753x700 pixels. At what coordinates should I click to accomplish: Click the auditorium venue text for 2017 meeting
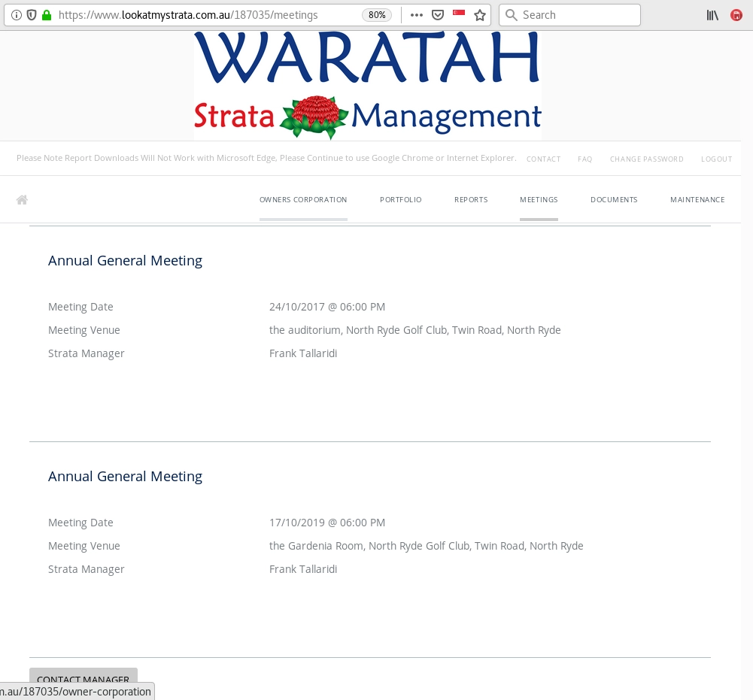click(415, 330)
